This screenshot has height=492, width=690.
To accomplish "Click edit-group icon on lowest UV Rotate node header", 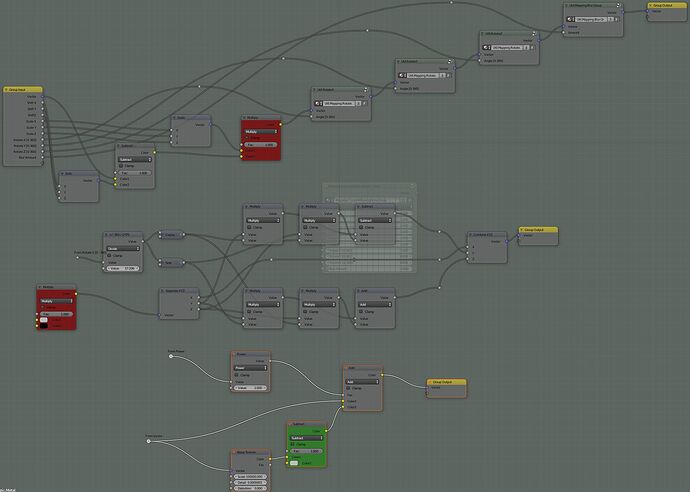I will pos(366,90).
